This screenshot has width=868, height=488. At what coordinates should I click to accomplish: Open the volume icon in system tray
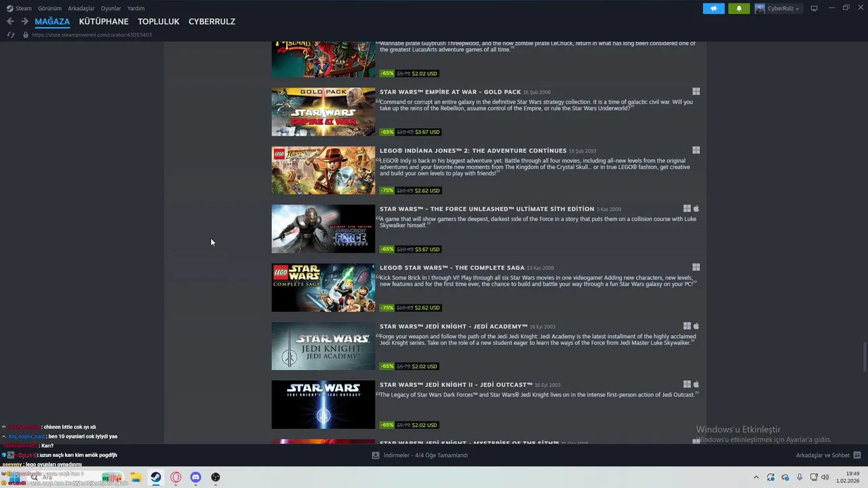point(825,477)
